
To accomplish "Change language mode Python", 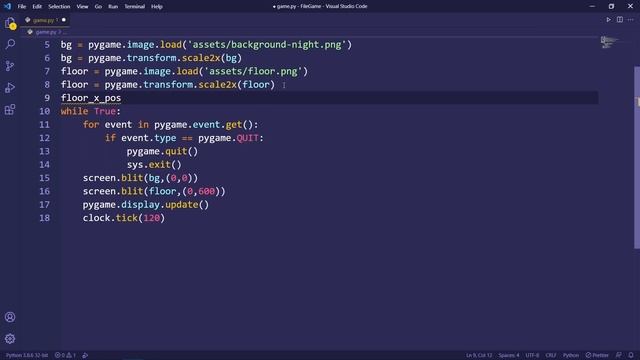I will [571, 355].
